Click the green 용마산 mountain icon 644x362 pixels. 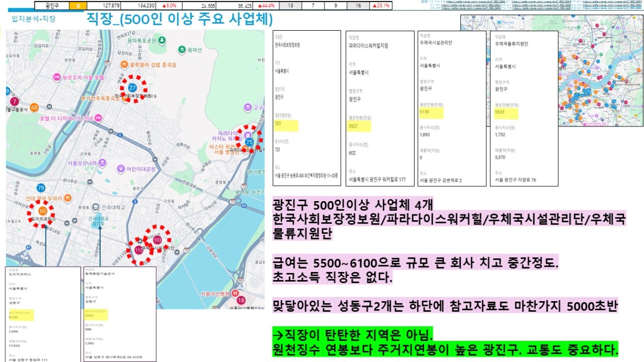[x=183, y=50]
